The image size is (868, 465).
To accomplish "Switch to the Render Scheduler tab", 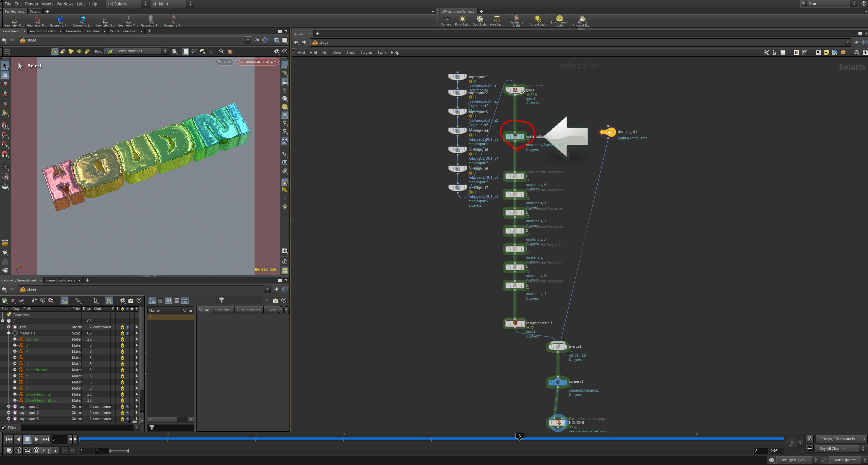I will 123,31.
